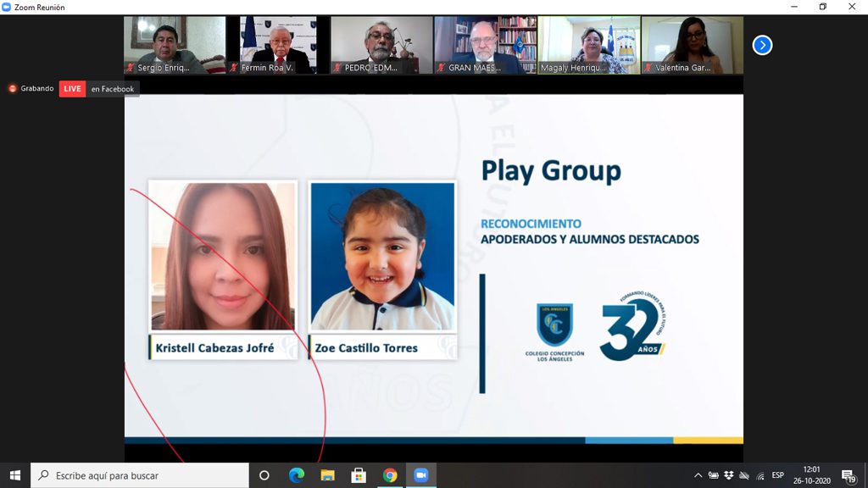868x488 pixels.
Task: Click the Zoom taskbar icon
Action: pyautogui.click(x=421, y=475)
